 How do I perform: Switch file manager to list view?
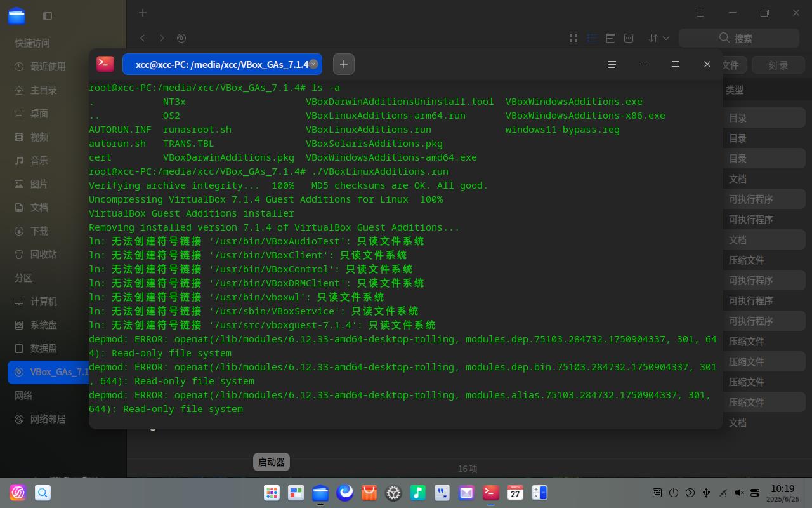tap(592, 38)
